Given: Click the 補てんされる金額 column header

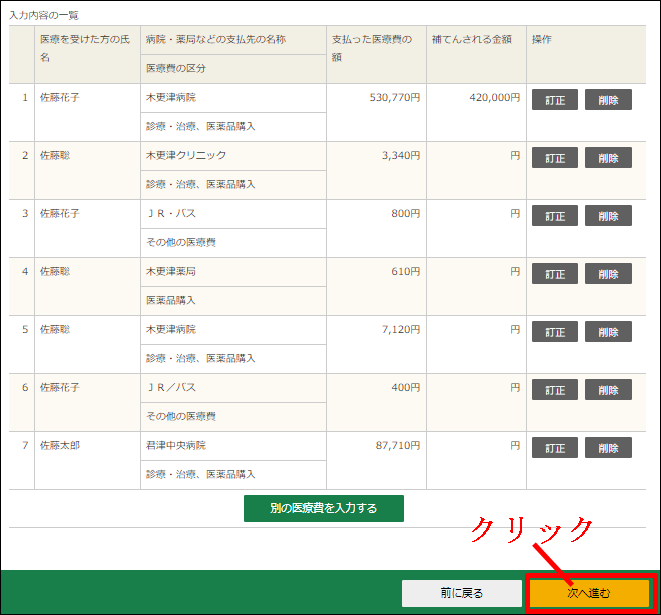Looking at the screenshot, I should [x=476, y=54].
